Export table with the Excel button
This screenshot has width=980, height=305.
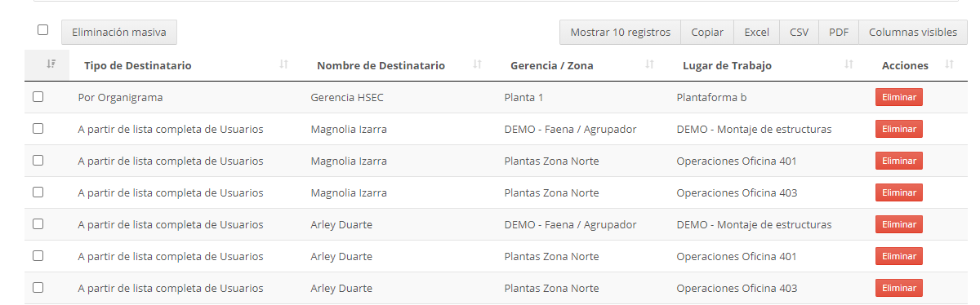[757, 33]
